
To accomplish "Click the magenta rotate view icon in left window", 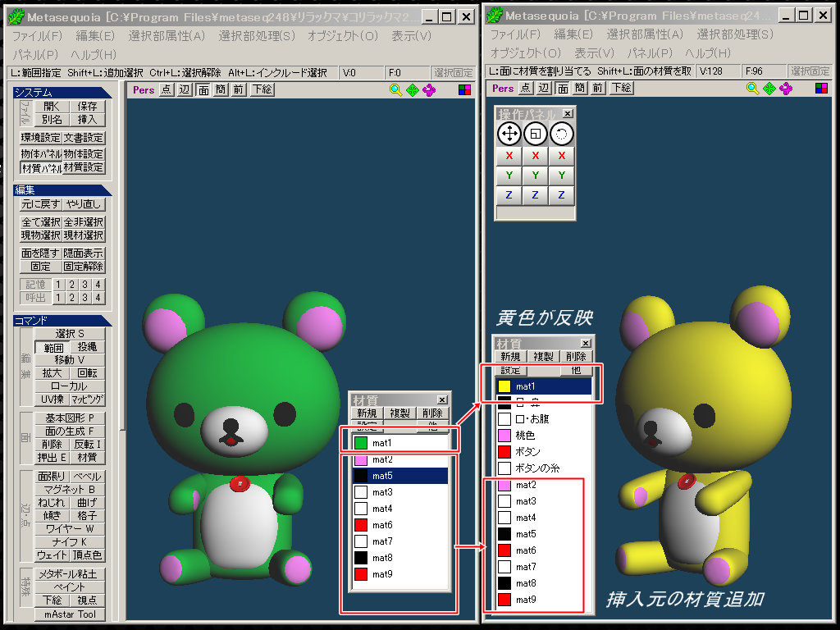I will pyautogui.click(x=428, y=90).
